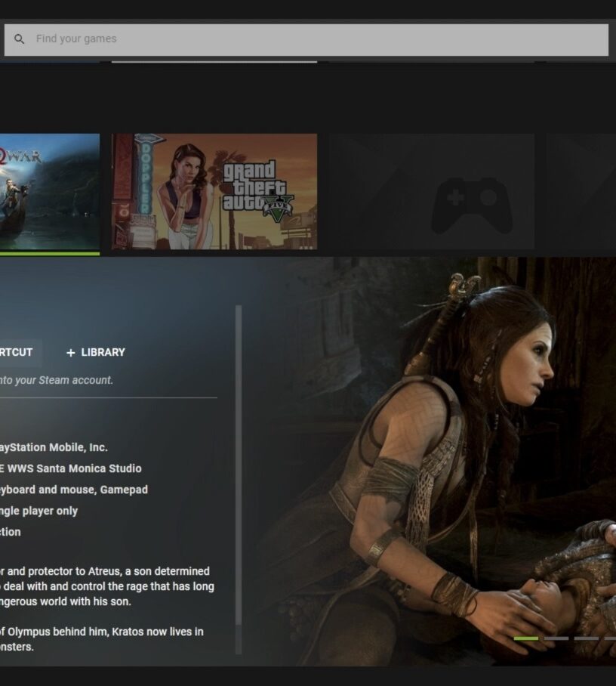Click the 'WWS Santa Monica Studio' developer text

[x=74, y=468]
